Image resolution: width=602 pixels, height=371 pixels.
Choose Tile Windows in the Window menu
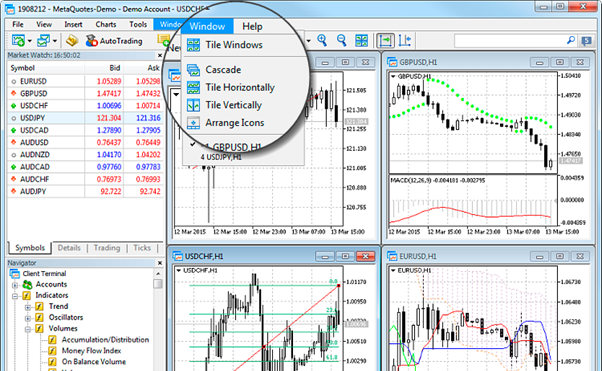click(233, 45)
